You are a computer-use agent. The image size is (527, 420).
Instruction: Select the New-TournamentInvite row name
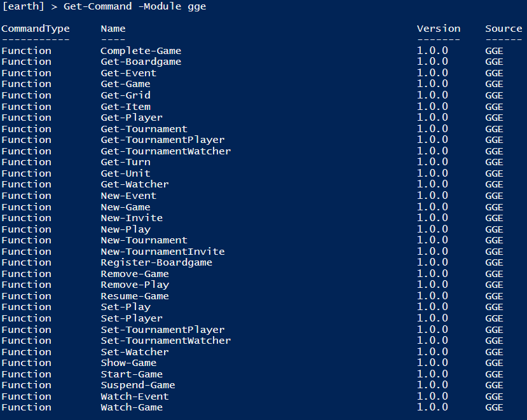coord(163,252)
